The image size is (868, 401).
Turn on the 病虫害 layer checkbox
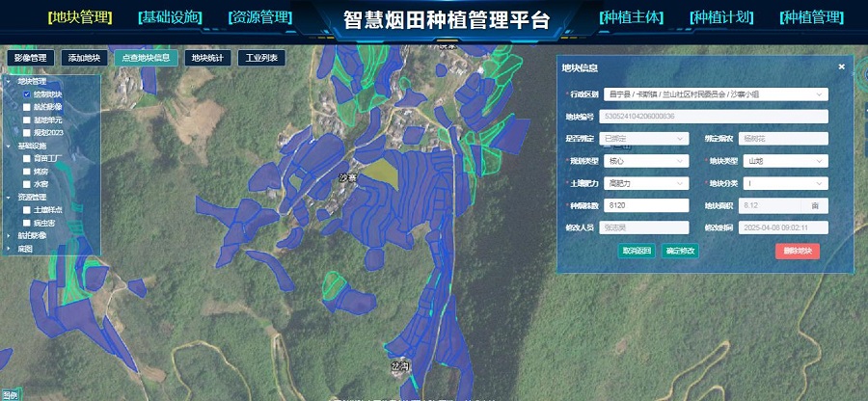point(27,223)
